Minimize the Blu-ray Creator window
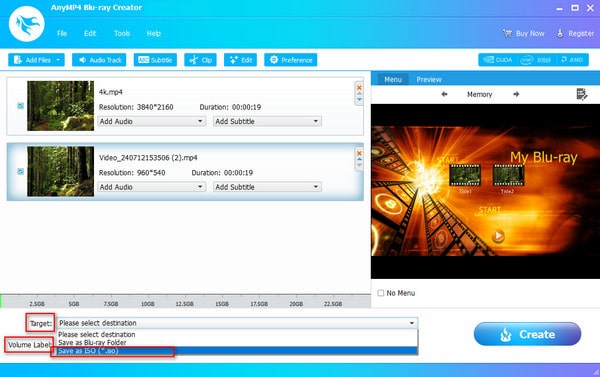This screenshot has width=600, height=377. (x=559, y=8)
